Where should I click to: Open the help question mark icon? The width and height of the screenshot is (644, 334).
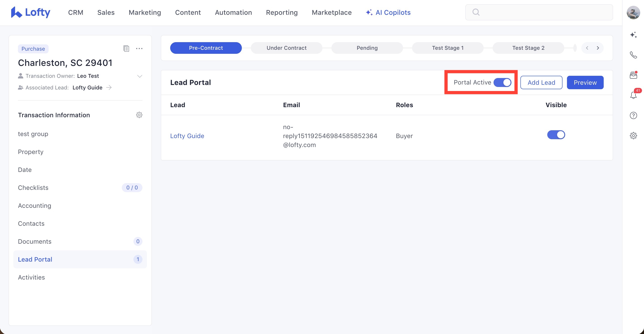(x=633, y=115)
